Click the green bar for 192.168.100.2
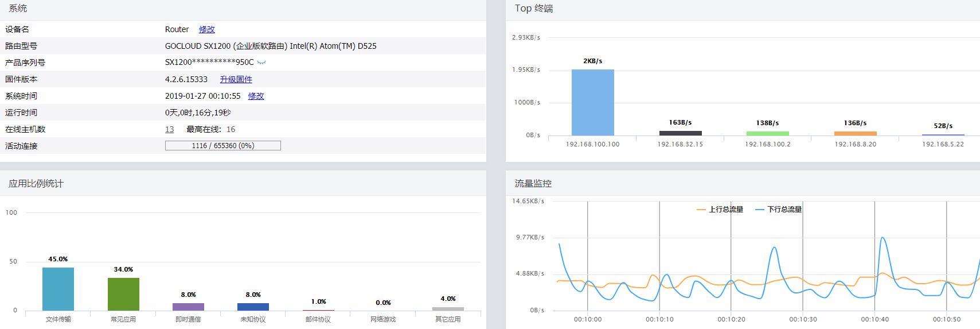This screenshot has width=980, height=329. [x=767, y=133]
